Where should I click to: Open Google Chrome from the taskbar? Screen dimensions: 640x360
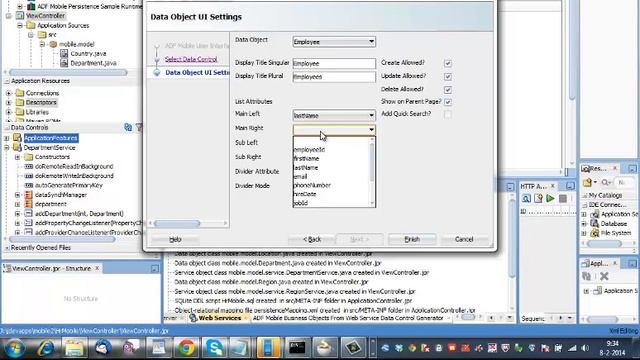(186, 348)
